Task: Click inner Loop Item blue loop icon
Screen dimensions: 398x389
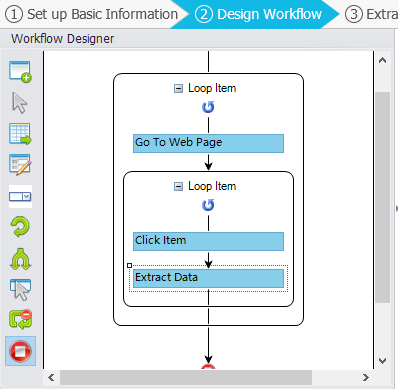Action: [208, 205]
